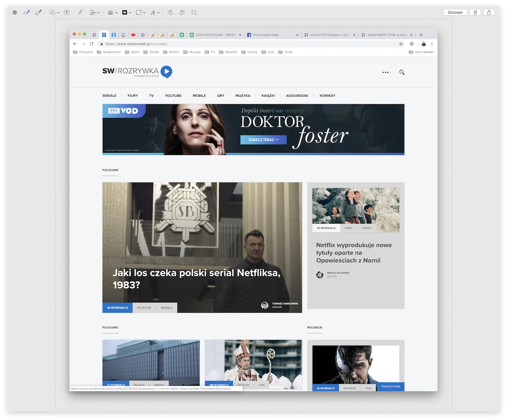
Task: Switch to the macOS 10.14 Mojave tab
Action: click(x=330, y=35)
